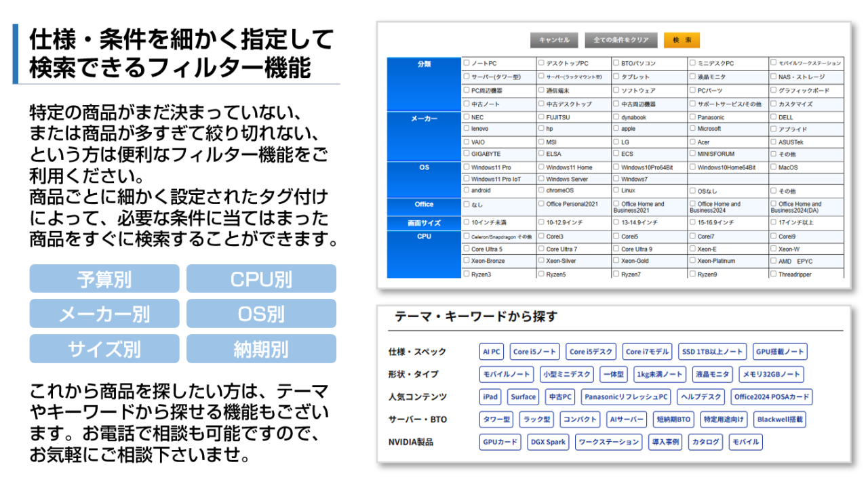Check the ノートPC checkbox

467,63
